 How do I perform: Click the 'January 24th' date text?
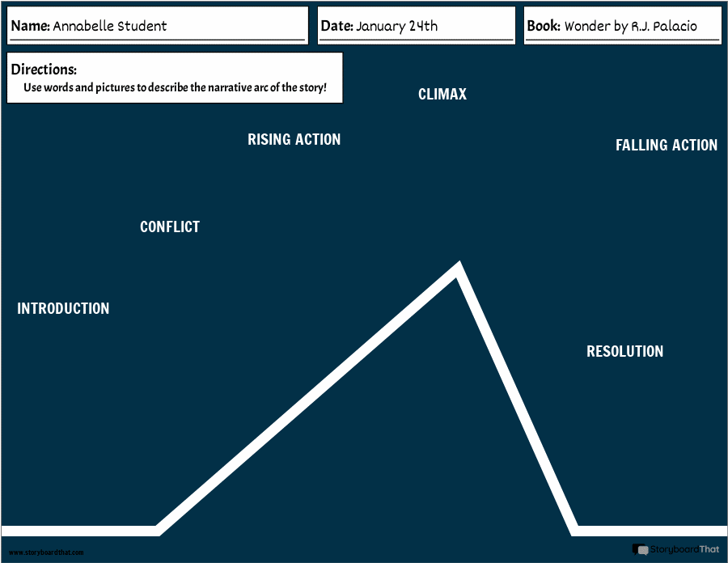pyautogui.click(x=396, y=26)
